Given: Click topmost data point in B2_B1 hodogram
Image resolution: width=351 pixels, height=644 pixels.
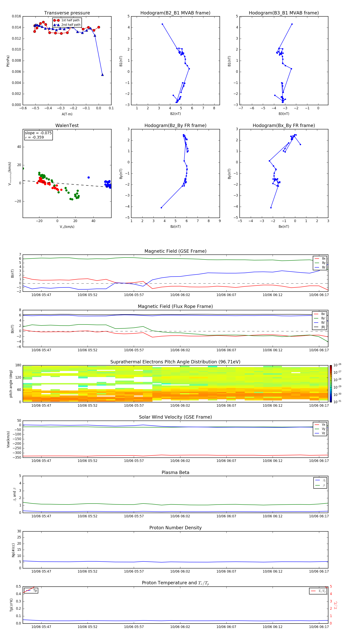Looking at the screenshot, I should tap(162, 24).
